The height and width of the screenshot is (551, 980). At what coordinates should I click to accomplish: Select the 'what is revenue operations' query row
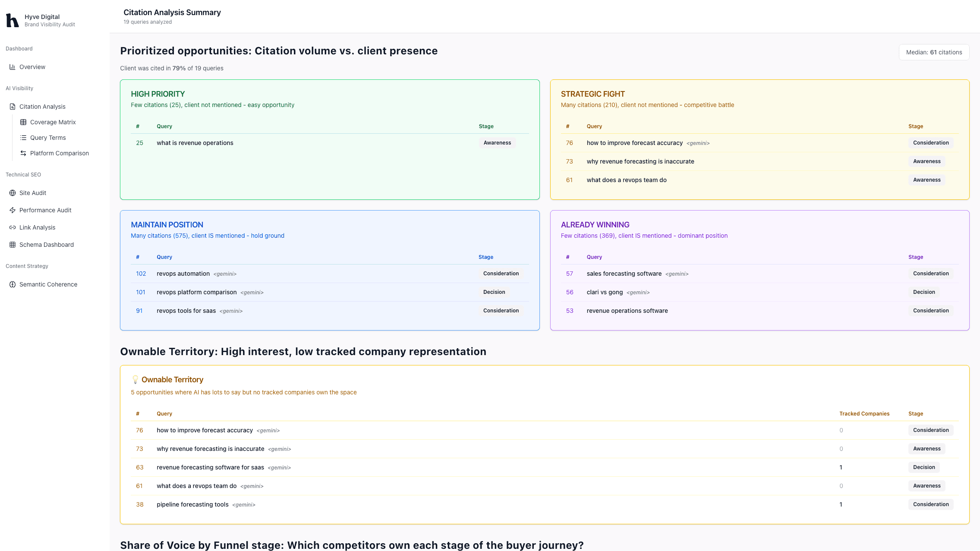tap(195, 143)
